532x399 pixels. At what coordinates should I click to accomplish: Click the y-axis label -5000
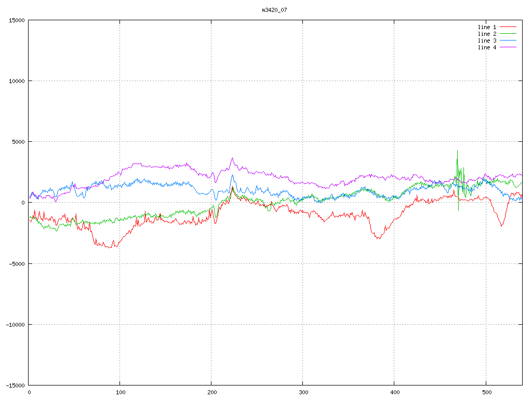tap(17, 263)
